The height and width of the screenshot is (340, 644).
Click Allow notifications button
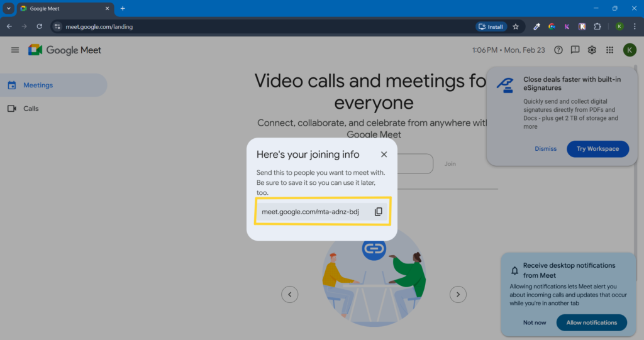591,323
